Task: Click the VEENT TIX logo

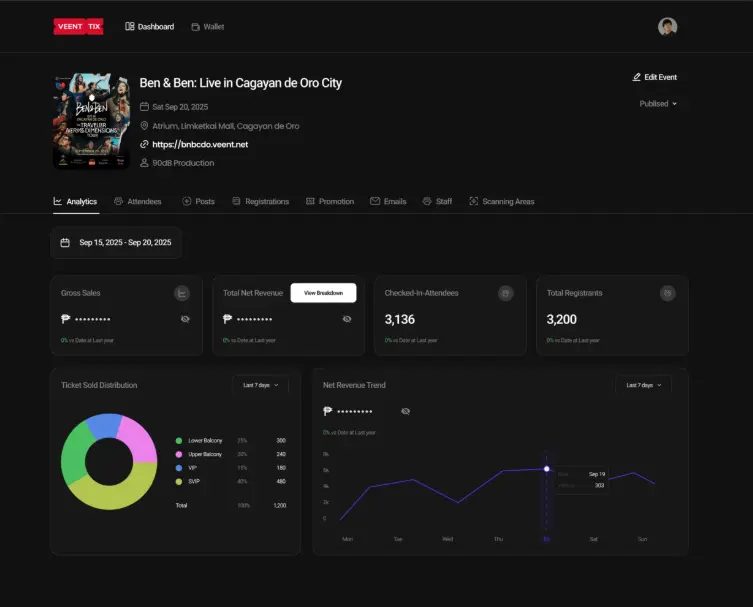Action: [78, 26]
